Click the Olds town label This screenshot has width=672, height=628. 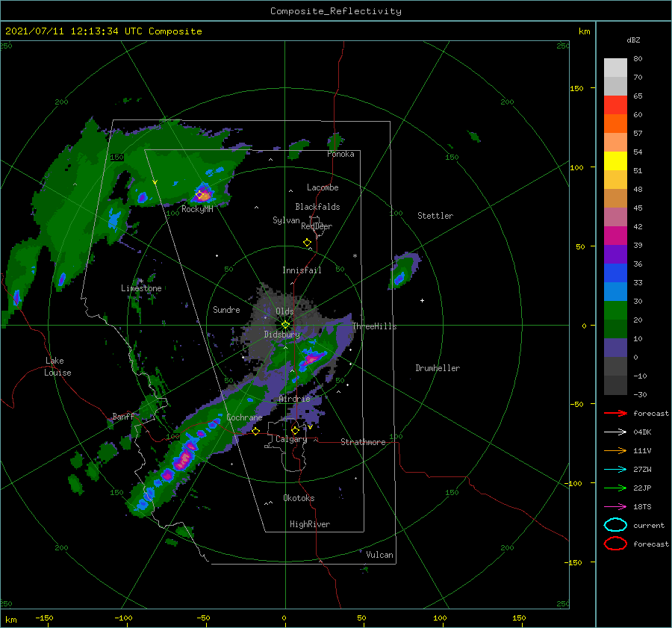(284, 311)
